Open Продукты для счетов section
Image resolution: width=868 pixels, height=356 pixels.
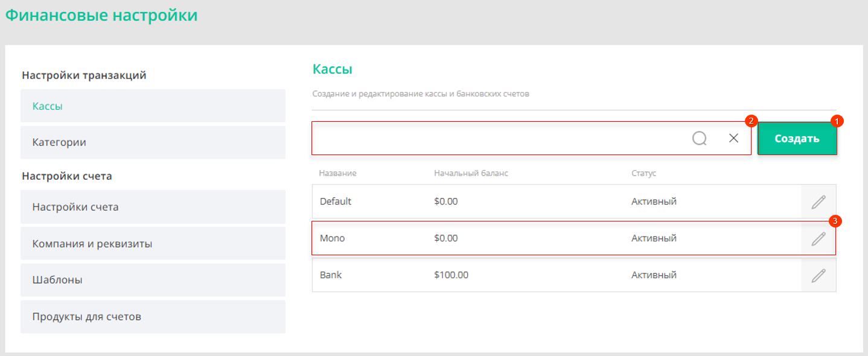coord(153,317)
